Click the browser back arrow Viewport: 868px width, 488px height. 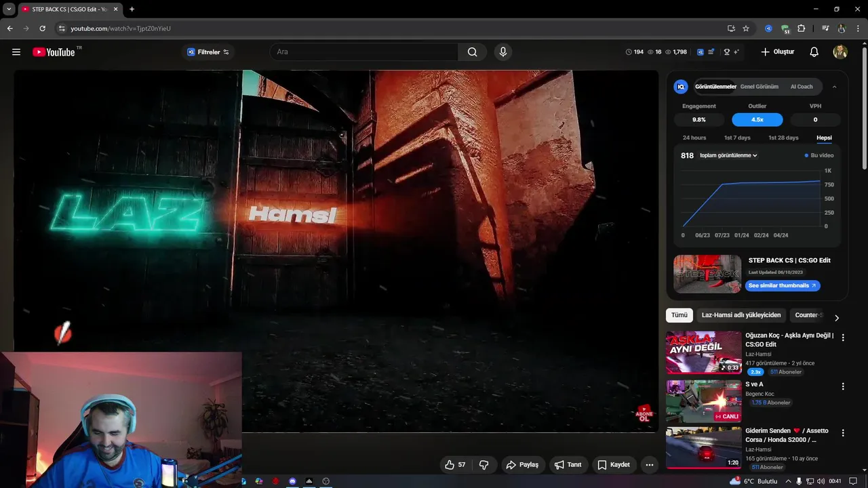[9, 28]
